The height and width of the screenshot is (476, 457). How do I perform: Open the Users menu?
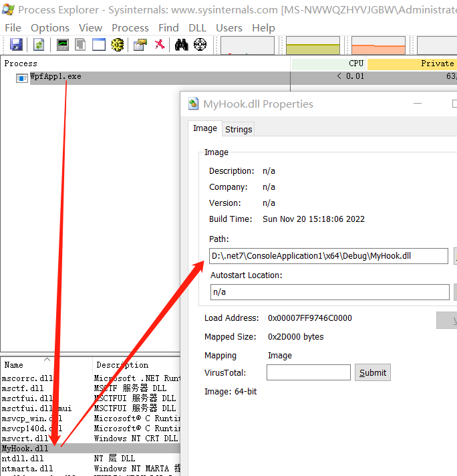coord(229,28)
